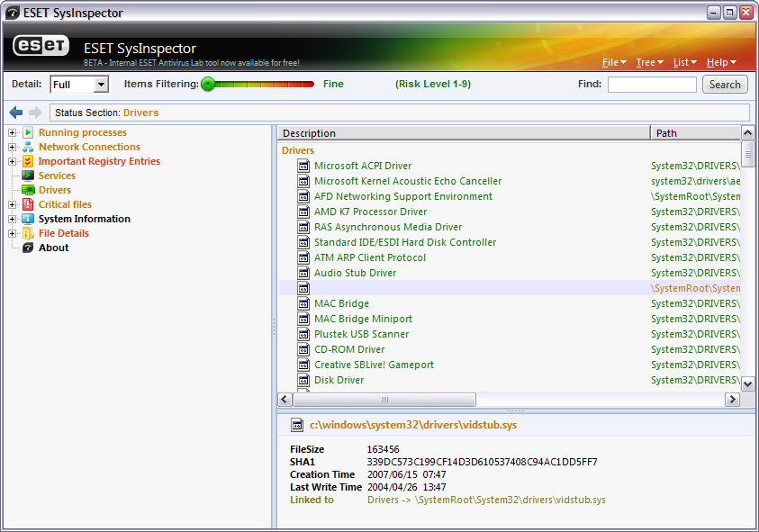Click the Status Section Drivers breadcrumb bar
759x532 pixels.
[x=400, y=113]
